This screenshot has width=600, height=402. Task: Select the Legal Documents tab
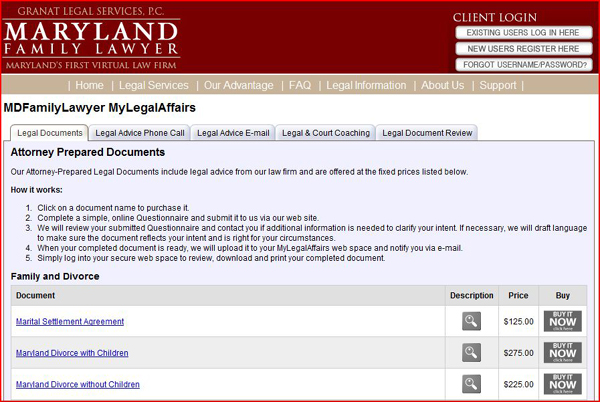tap(49, 133)
